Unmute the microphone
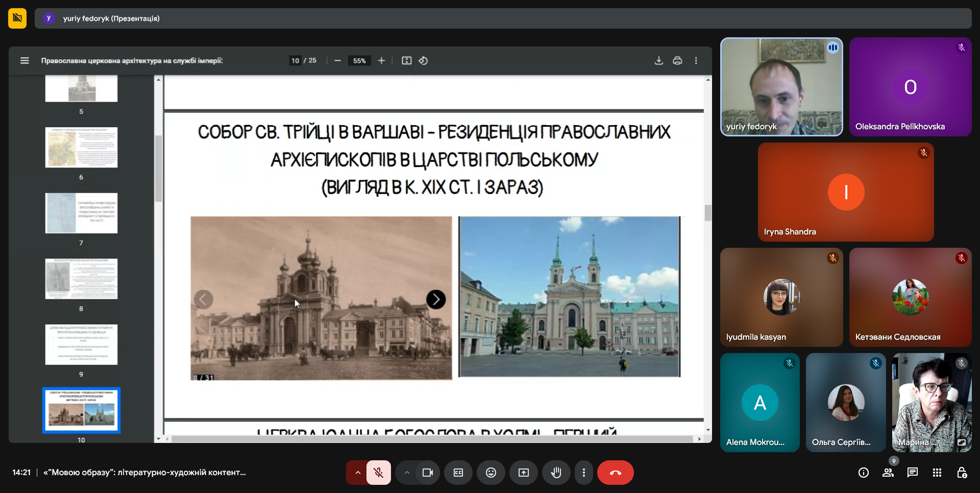The height and width of the screenshot is (493, 980). click(378, 473)
